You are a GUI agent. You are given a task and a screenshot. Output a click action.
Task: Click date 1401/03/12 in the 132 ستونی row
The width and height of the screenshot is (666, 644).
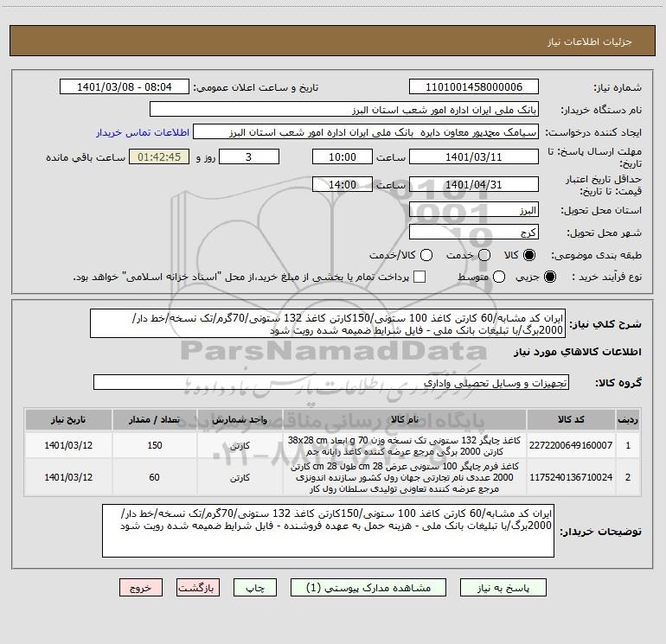pyautogui.click(x=68, y=445)
